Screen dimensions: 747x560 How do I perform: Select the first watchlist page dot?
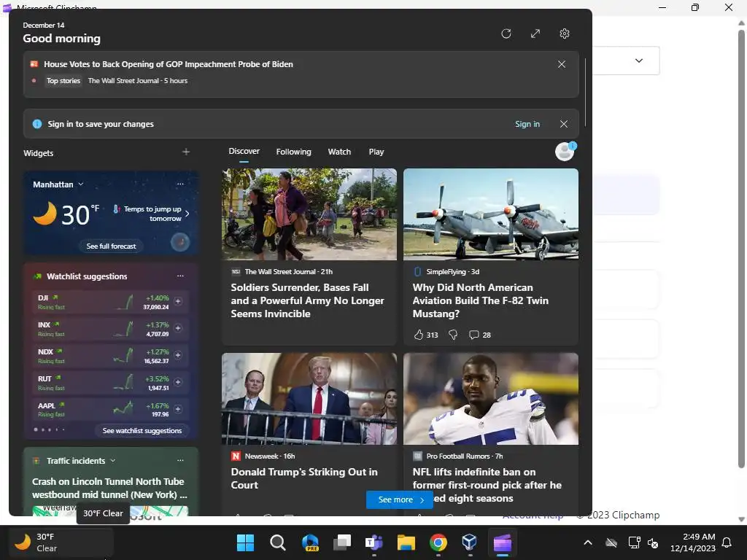point(36,429)
